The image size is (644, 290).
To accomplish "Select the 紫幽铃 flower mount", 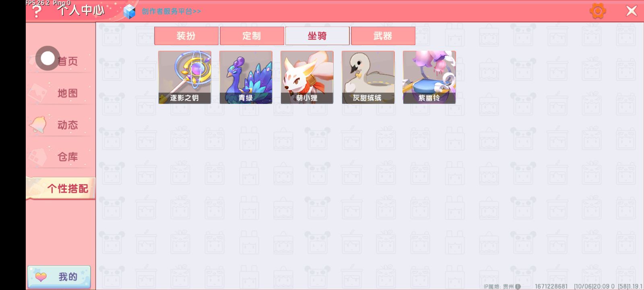I will pos(429,77).
